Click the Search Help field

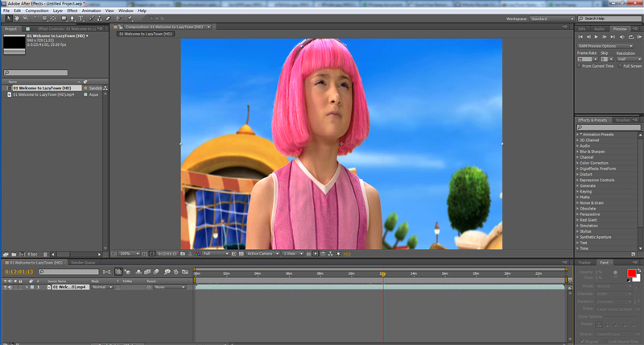pyautogui.click(x=609, y=19)
